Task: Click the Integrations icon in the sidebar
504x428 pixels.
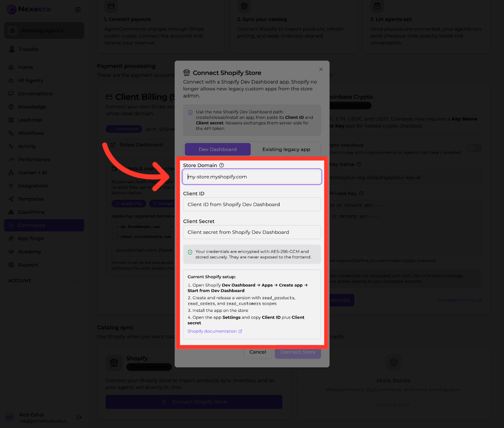Action: [x=11, y=186]
